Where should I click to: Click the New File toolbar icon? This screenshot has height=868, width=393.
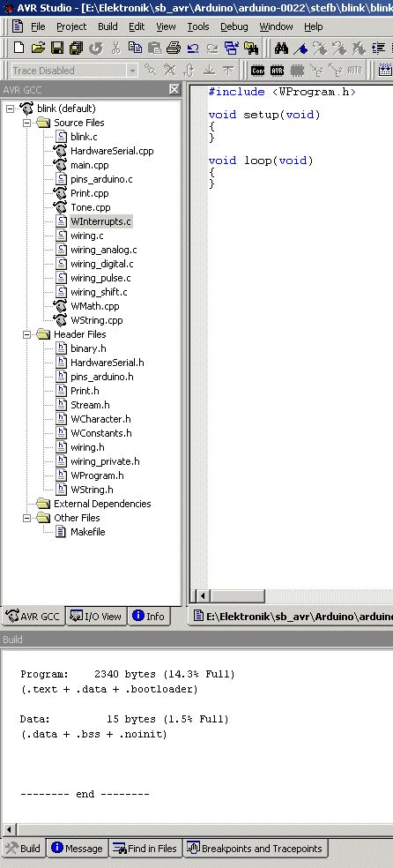[19, 49]
